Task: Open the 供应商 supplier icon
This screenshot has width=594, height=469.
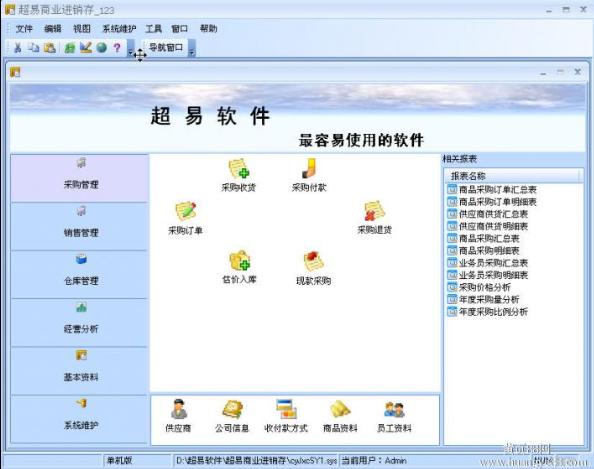Action: tap(178, 416)
